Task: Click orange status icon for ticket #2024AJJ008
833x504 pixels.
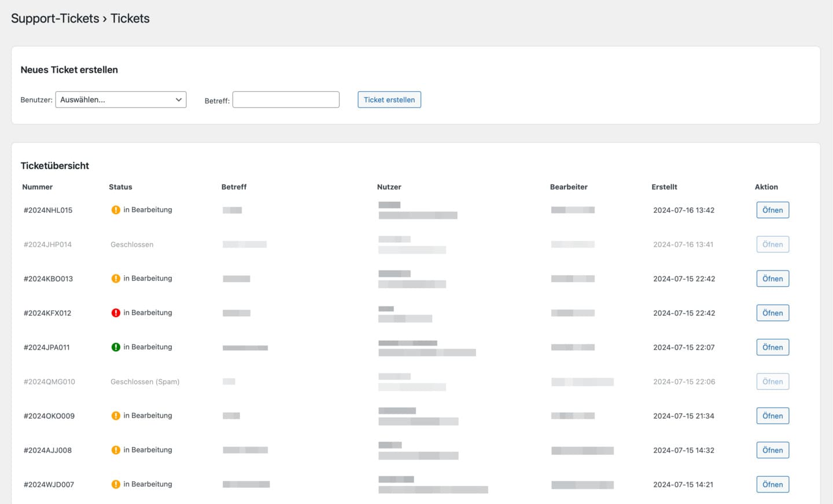Action: coord(116,450)
